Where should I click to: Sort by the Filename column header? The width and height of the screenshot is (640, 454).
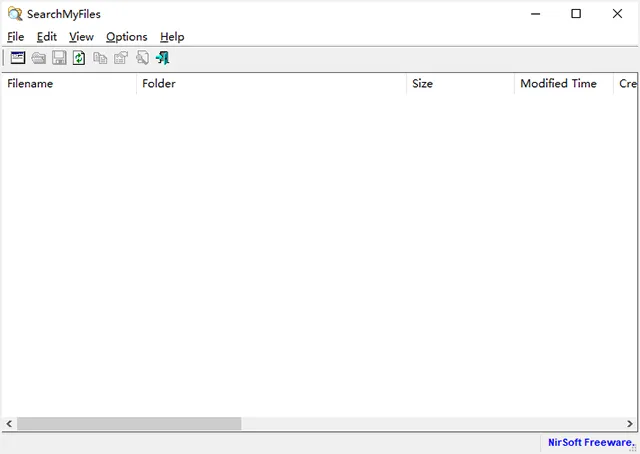(69, 83)
